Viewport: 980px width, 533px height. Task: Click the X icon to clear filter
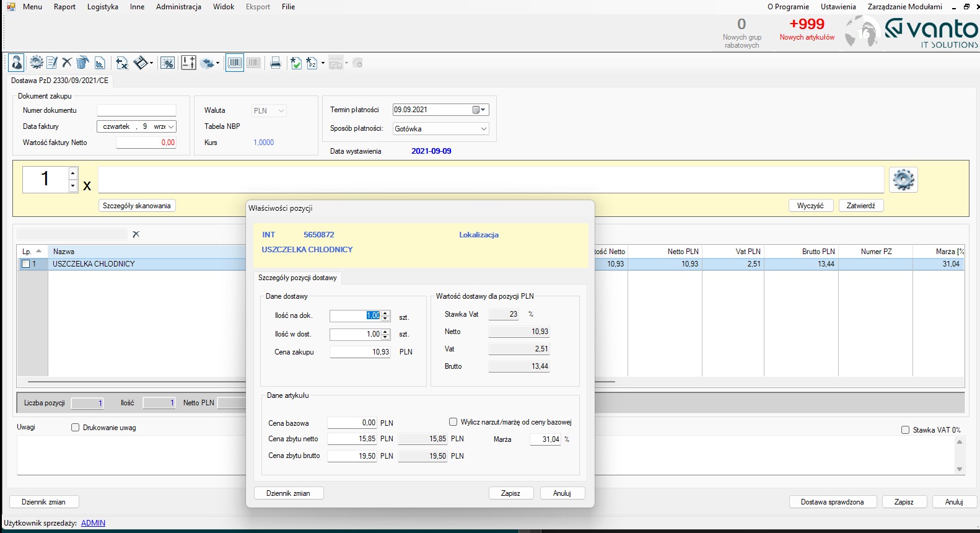pyautogui.click(x=136, y=234)
